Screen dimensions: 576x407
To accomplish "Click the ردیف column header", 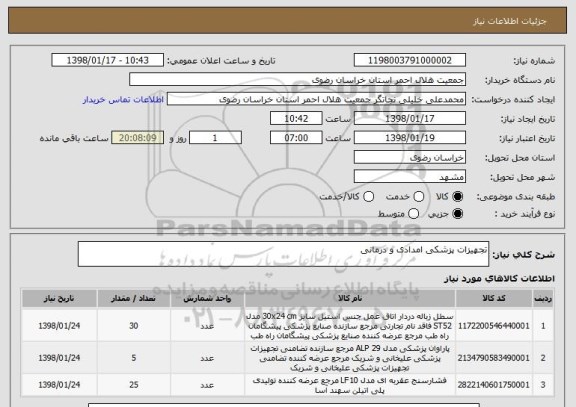I will 543,299.
